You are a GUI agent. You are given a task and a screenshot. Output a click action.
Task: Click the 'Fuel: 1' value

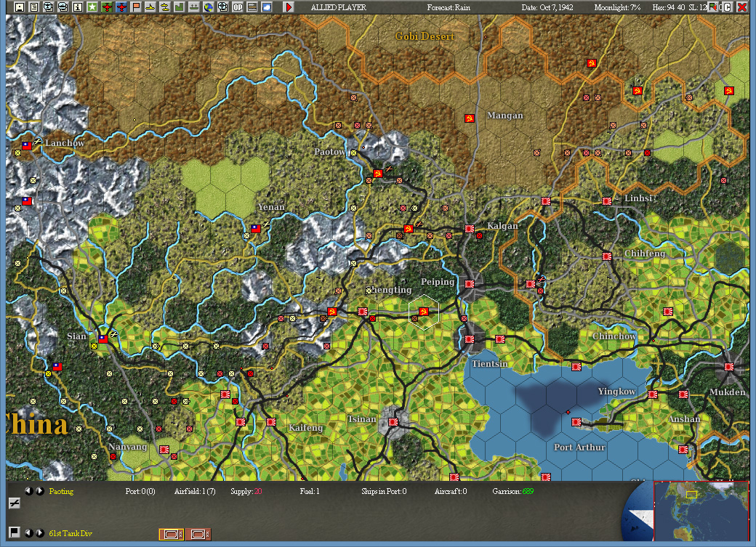click(310, 491)
